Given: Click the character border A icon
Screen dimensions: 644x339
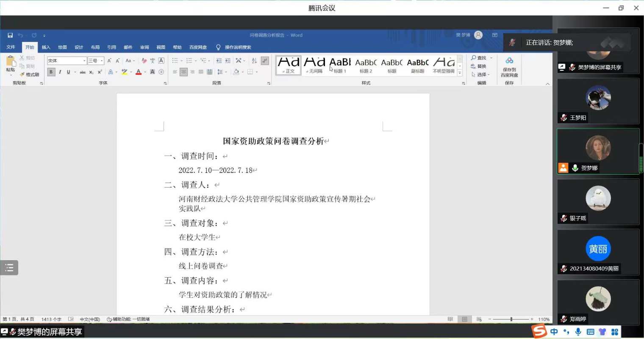Looking at the screenshot, I should (x=161, y=61).
